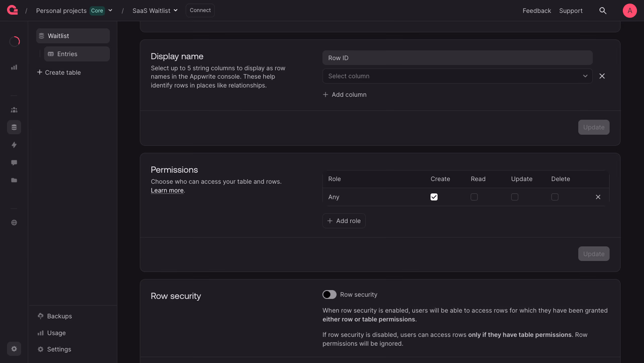
Task: Select Waitlist database in sidebar
Action: (73, 36)
